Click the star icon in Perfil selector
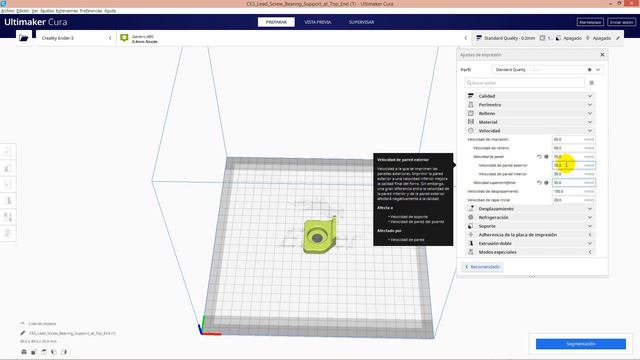This screenshot has width=640, height=360. point(589,70)
